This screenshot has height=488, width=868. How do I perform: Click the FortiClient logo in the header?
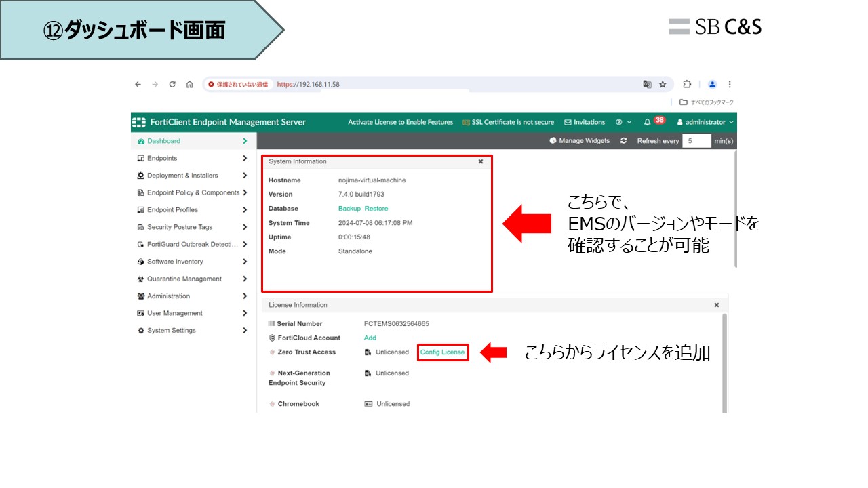[x=139, y=122]
